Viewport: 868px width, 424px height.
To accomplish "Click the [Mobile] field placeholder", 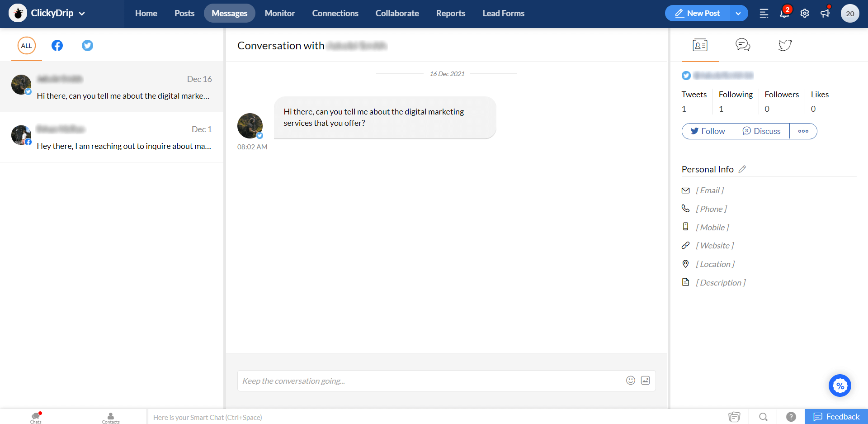I will (x=712, y=228).
